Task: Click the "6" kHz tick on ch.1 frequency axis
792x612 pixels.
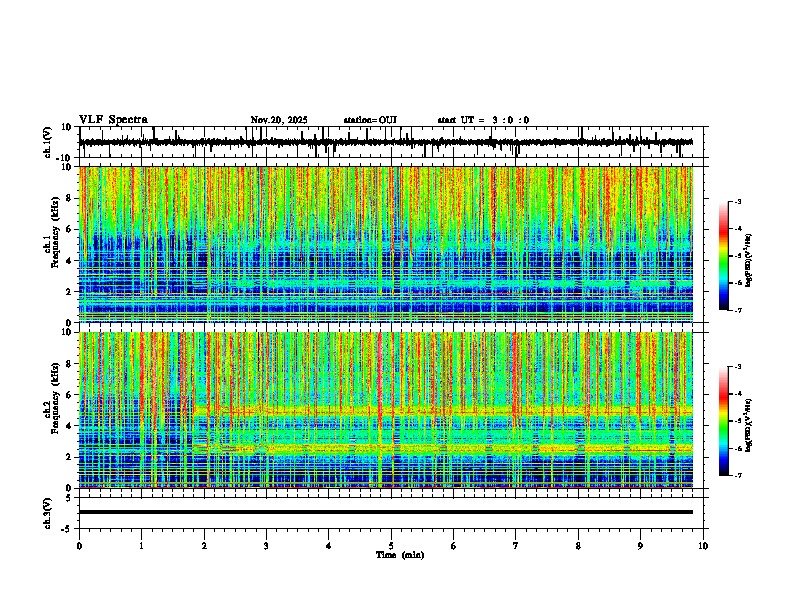Action: (x=70, y=230)
